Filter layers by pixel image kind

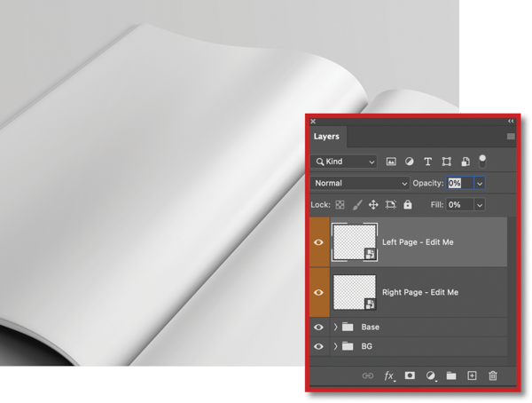click(391, 162)
